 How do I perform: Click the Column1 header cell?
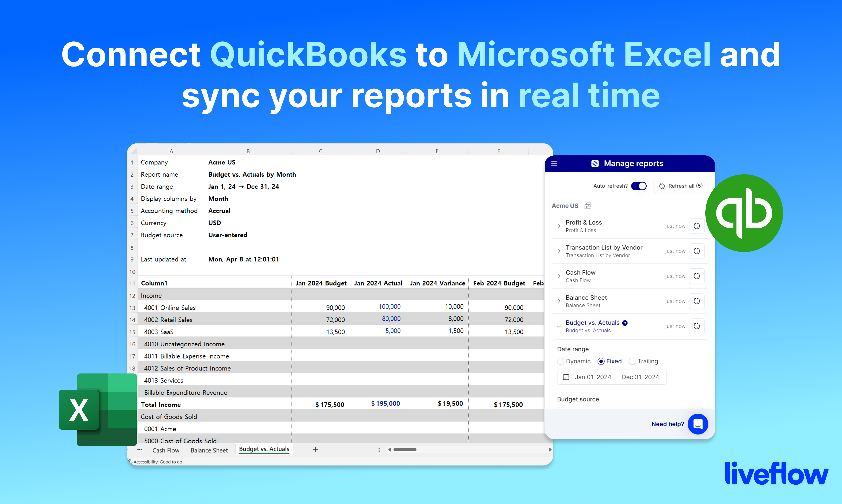(154, 283)
